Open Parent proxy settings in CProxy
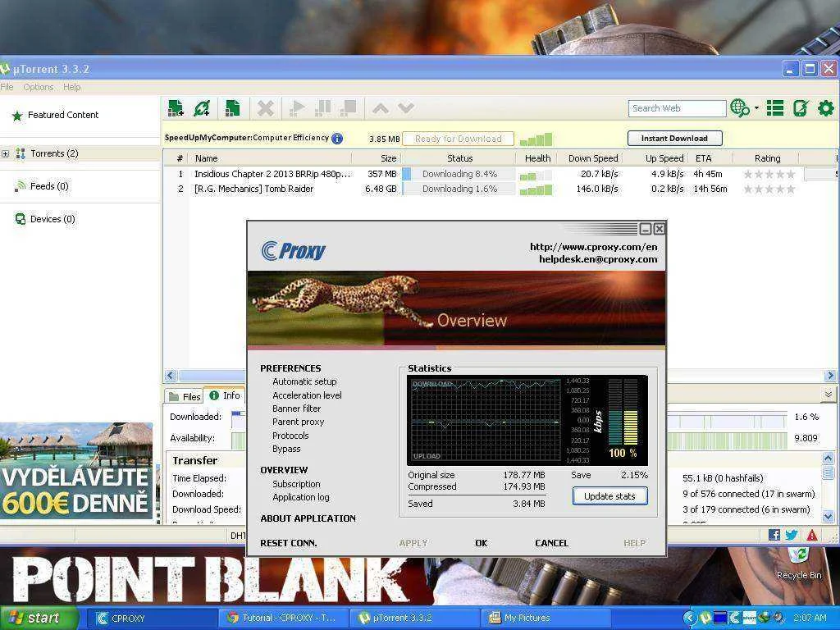The width and height of the screenshot is (840, 630). pos(298,422)
